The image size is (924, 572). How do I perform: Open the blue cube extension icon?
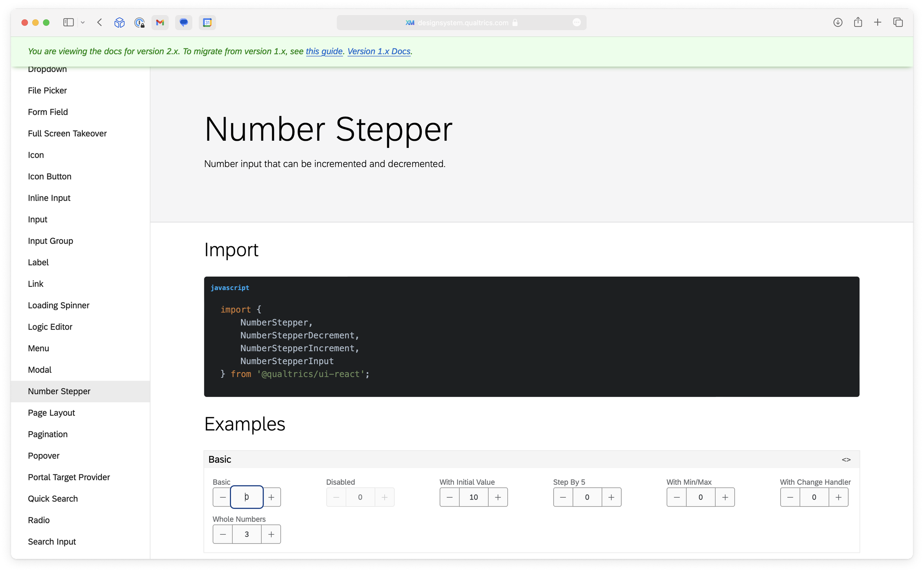pos(119,22)
